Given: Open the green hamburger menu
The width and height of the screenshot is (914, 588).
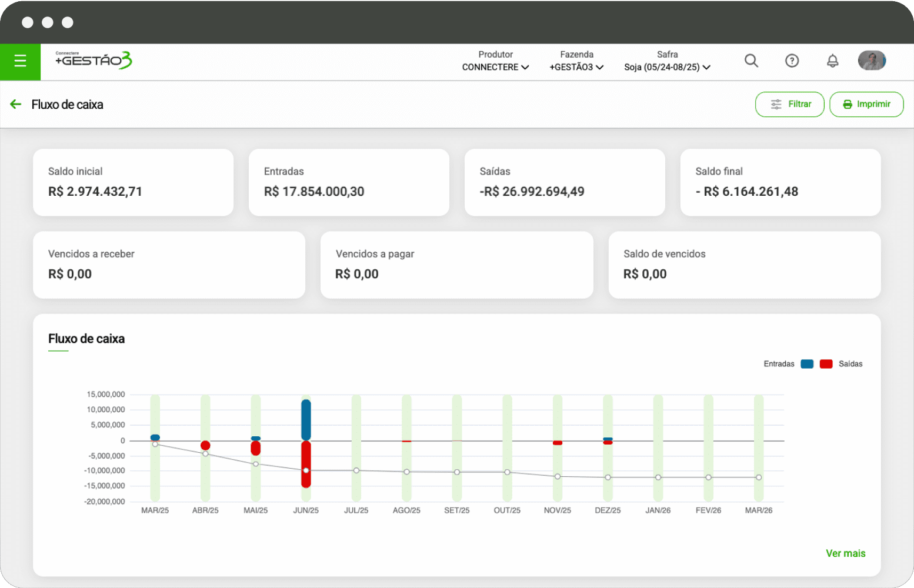Looking at the screenshot, I should pyautogui.click(x=20, y=61).
